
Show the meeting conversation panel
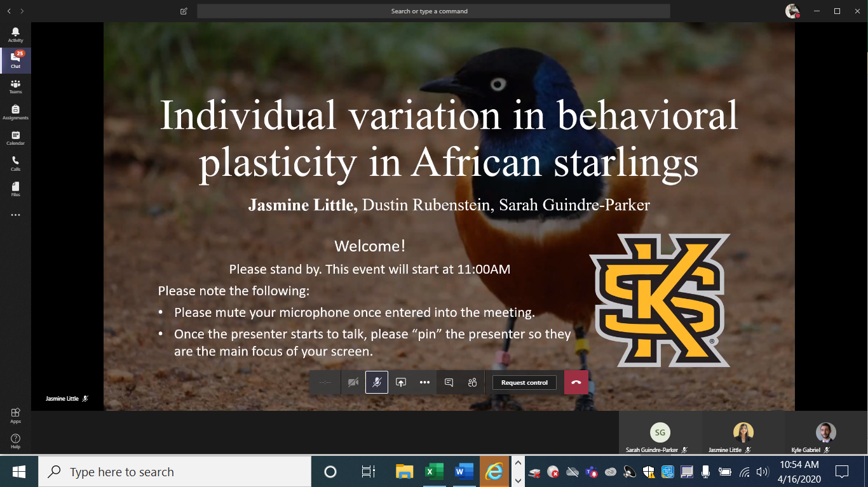(449, 382)
